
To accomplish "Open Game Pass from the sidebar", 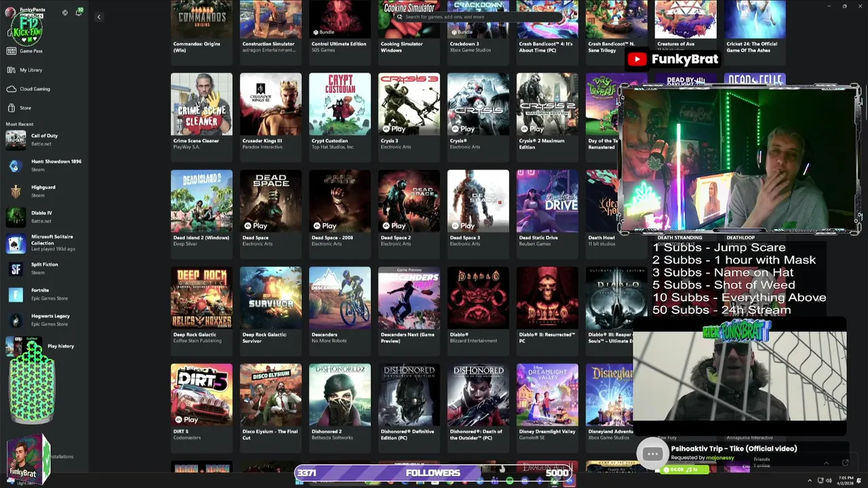I will tap(44, 51).
